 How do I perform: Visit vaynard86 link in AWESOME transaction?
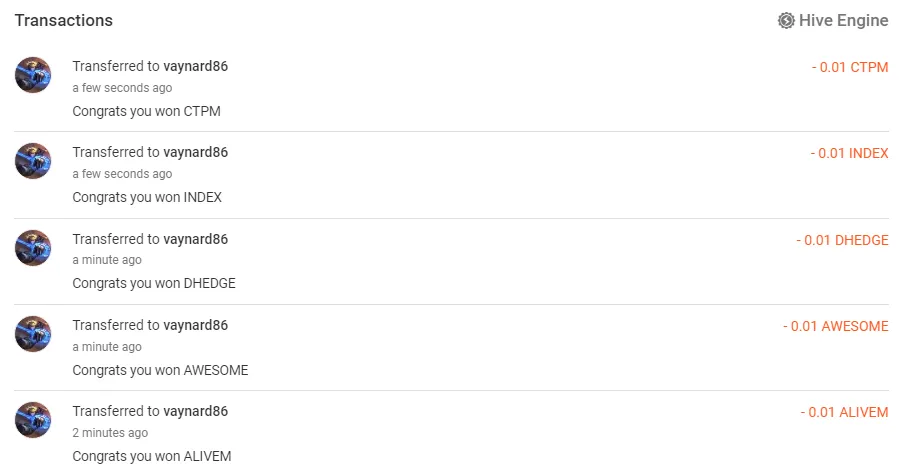tap(195, 325)
